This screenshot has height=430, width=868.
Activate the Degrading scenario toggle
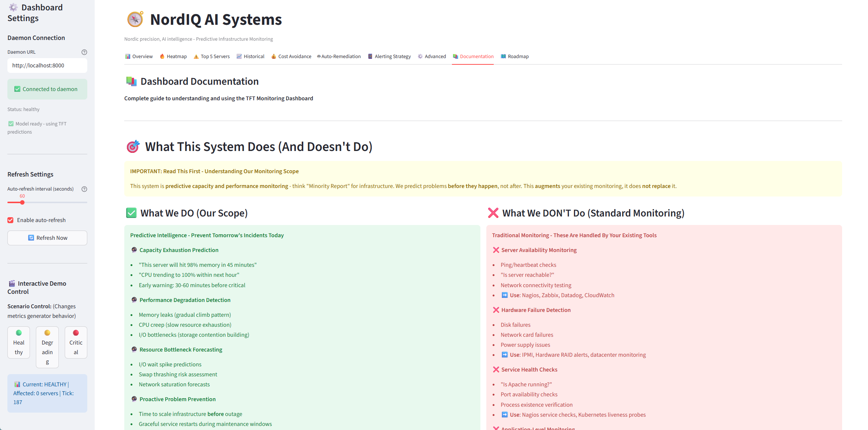click(47, 347)
